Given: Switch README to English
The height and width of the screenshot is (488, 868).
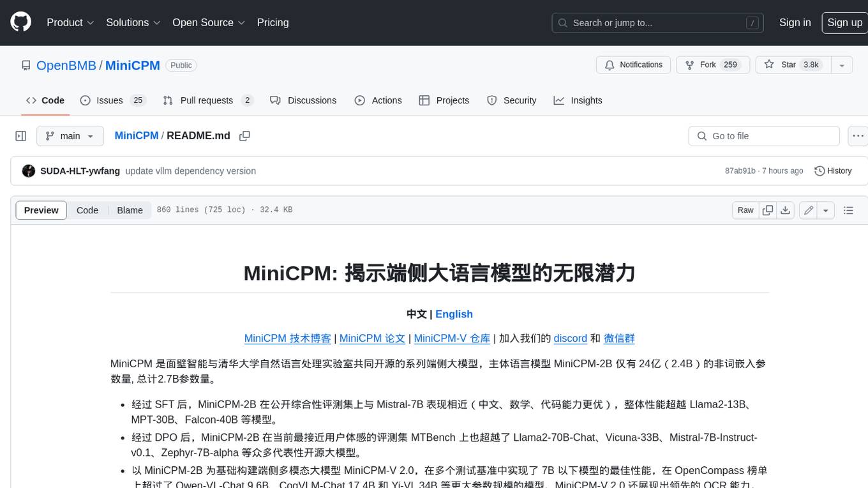Looking at the screenshot, I should (454, 314).
